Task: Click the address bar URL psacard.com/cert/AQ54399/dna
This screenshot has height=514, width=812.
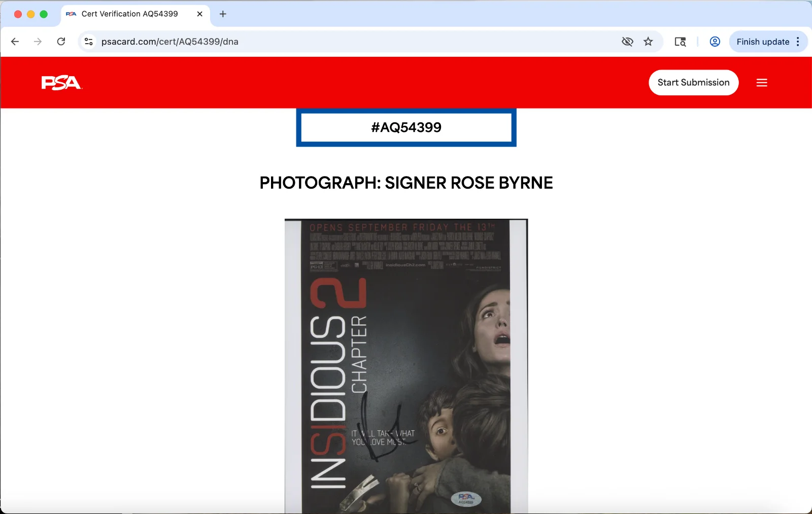Action: [170, 42]
